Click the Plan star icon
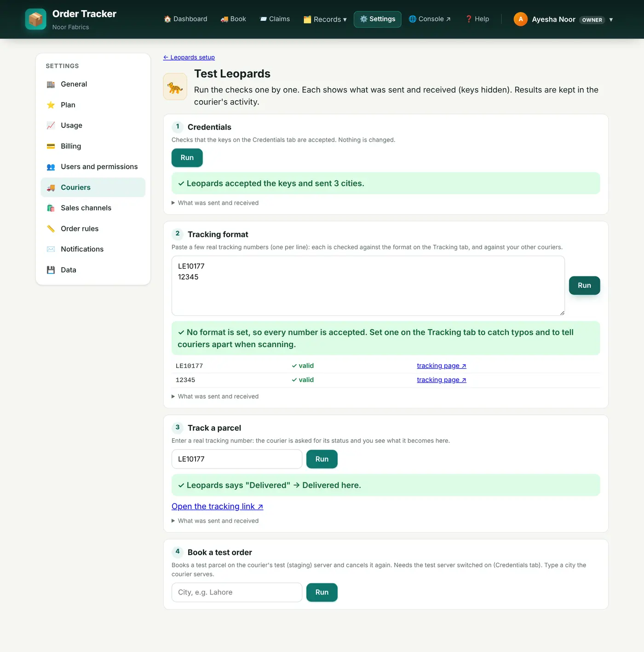This screenshot has height=652, width=644. [51, 105]
